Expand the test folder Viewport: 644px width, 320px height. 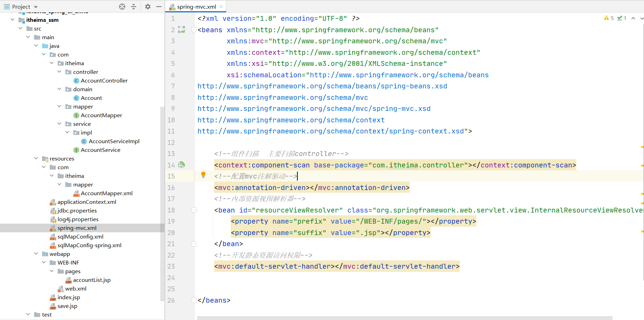(x=28, y=314)
